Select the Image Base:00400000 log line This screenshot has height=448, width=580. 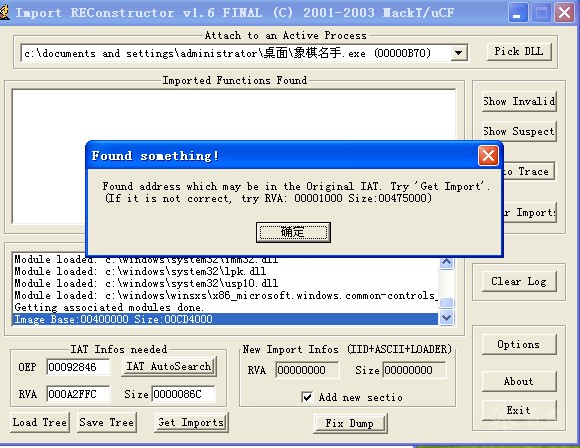coord(225,319)
